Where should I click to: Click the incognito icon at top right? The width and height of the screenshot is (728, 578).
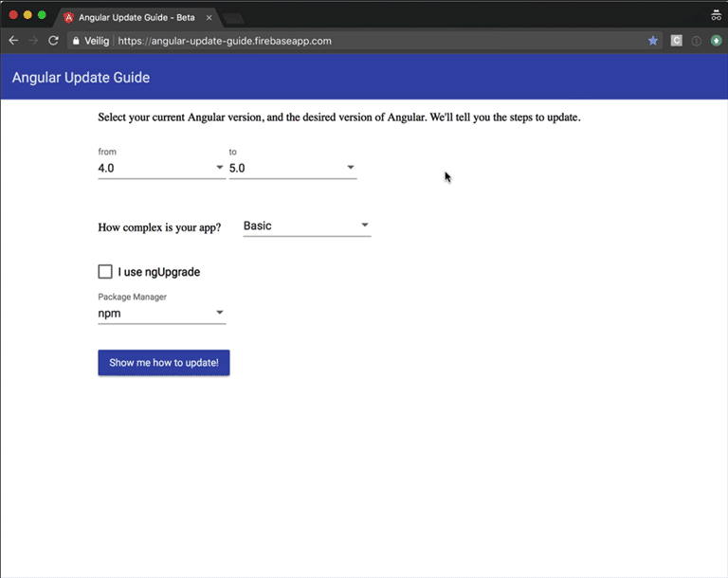pos(716,15)
